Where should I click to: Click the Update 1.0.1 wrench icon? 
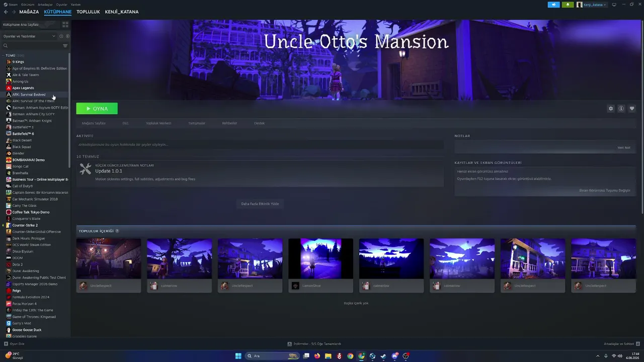point(86,169)
